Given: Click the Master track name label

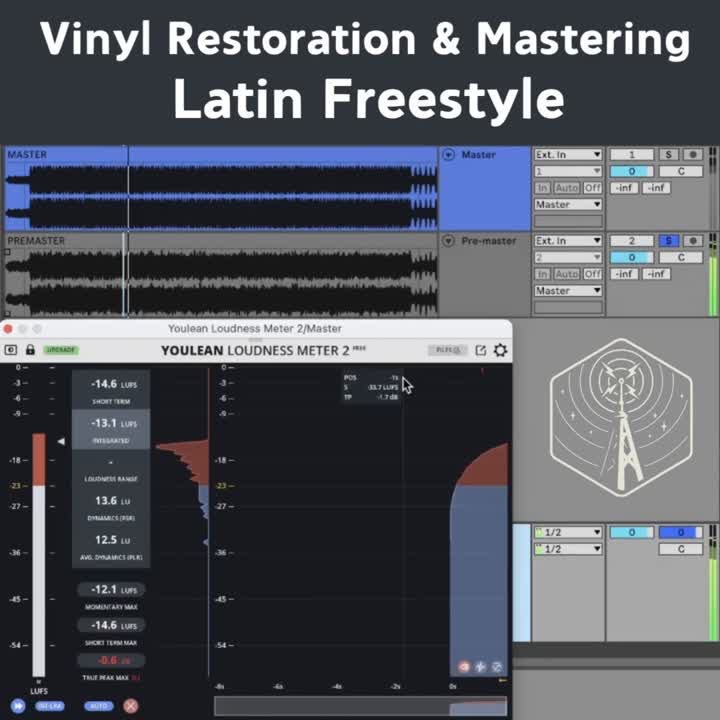Looking at the screenshot, I should pos(478,155).
